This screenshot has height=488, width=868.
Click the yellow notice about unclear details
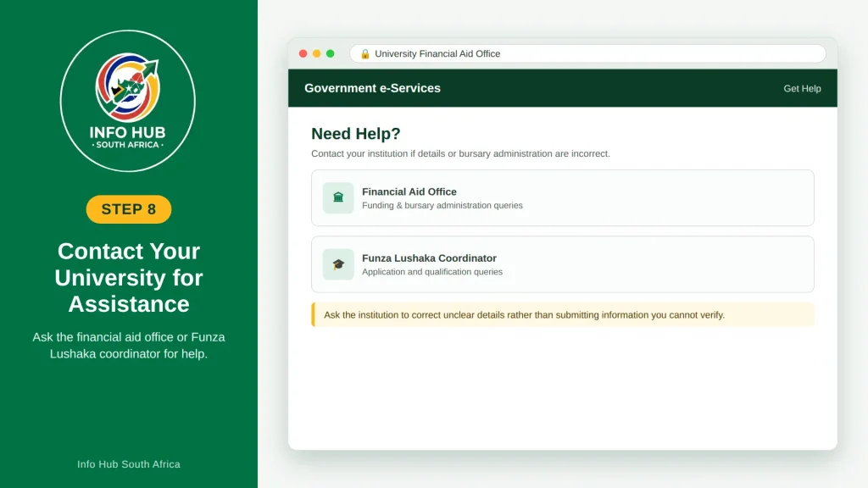563,315
